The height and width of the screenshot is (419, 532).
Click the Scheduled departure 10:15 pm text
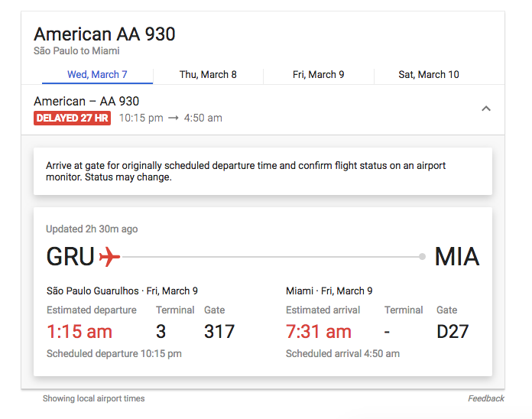[x=114, y=354]
